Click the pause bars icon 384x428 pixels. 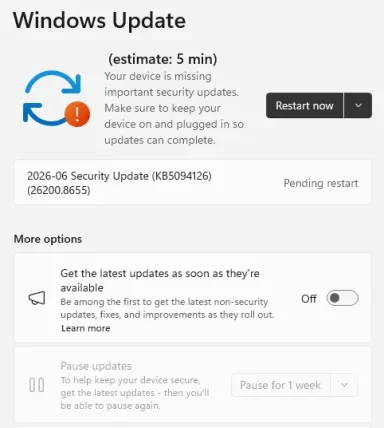pyautogui.click(x=37, y=385)
